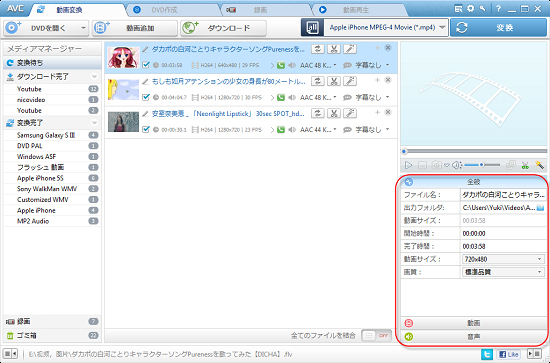
Task: Click the rename pencil for もしも如月アテンション video
Action: [145, 82]
